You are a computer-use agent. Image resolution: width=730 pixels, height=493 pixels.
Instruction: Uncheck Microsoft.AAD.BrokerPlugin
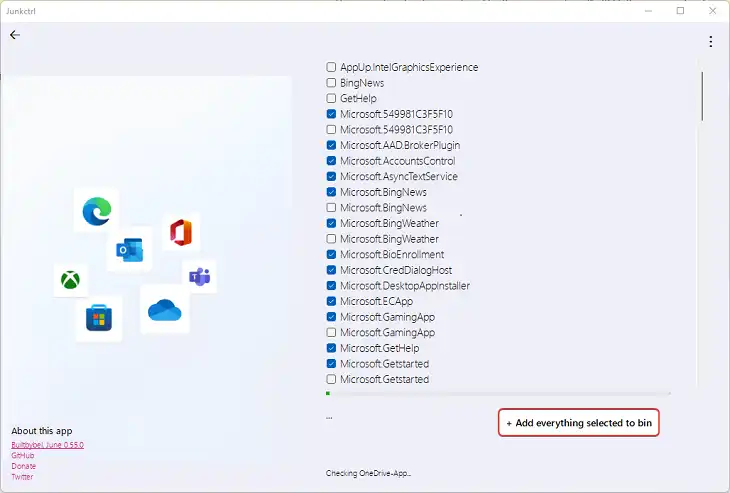click(x=331, y=145)
